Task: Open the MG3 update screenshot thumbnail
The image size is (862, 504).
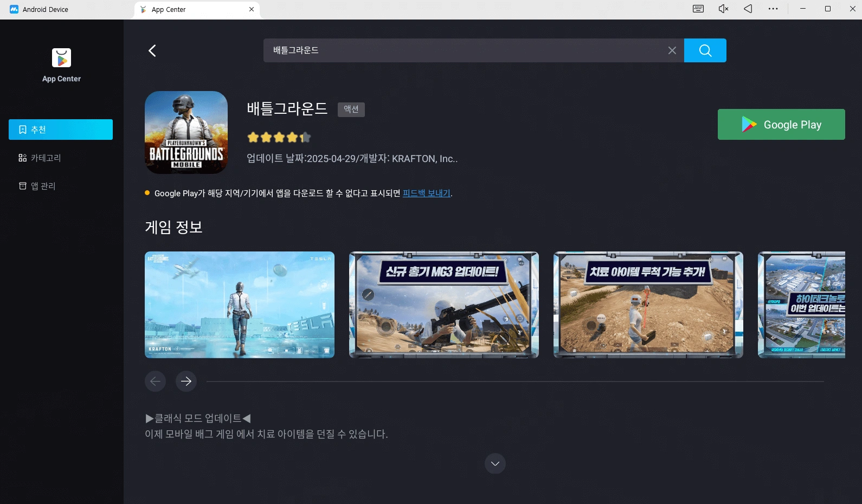Action: coord(443,305)
